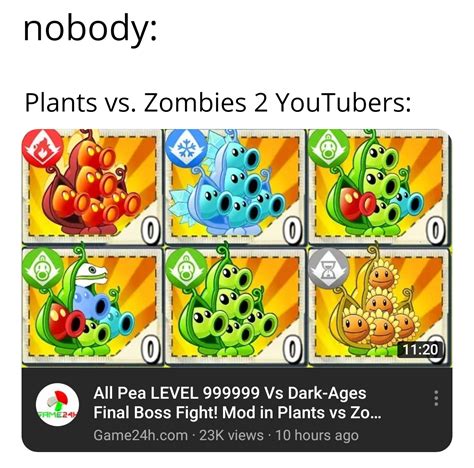This screenshot has width=474, height=468.
Task: Open the three-dot video options menu
Action: pos(436,398)
